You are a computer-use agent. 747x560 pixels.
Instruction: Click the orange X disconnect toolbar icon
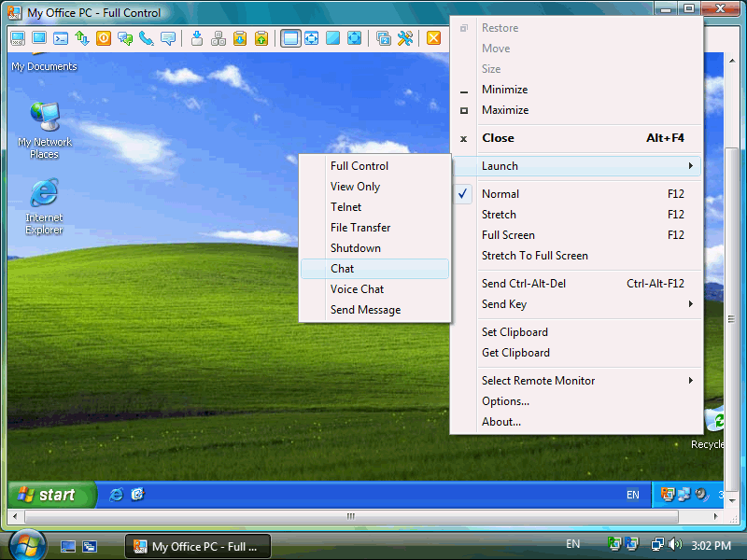[433, 38]
